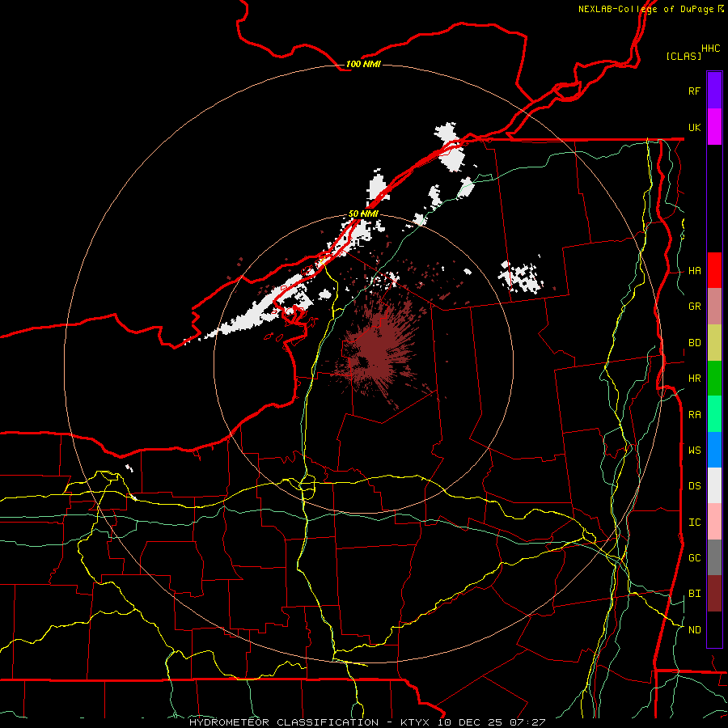The width and height of the screenshot is (728, 728).
Task: Click the UK magenta legend color block
Action: (714, 127)
